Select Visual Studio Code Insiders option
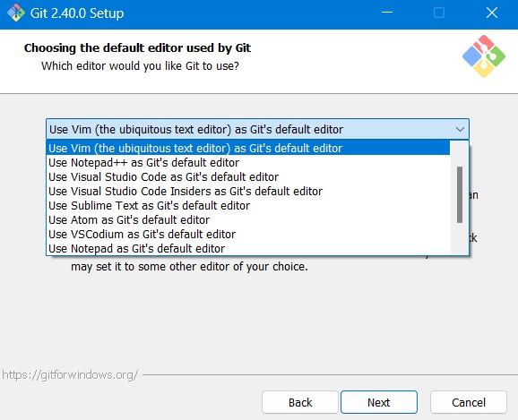This screenshot has height=420, width=518. click(248, 191)
